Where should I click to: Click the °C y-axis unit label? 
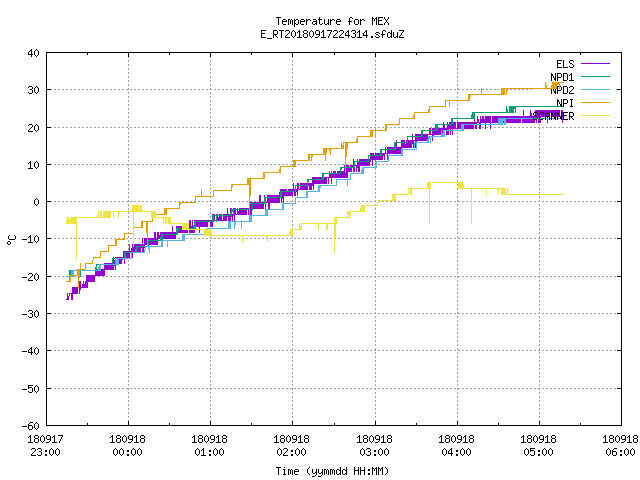point(11,240)
